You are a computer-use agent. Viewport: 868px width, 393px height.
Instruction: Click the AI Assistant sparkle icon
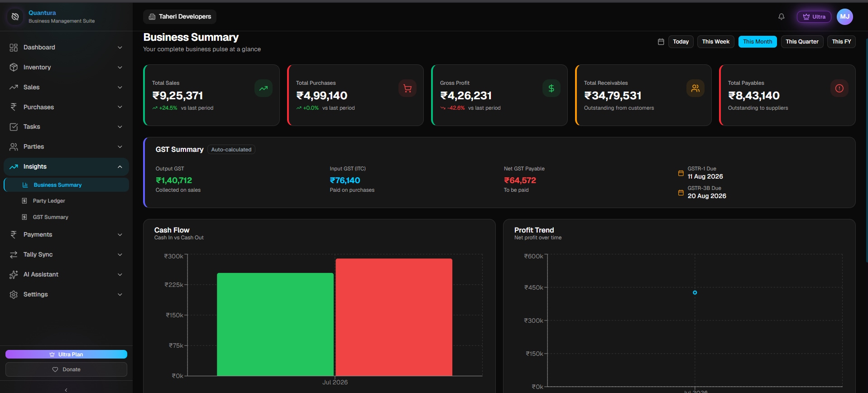[x=14, y=275]
